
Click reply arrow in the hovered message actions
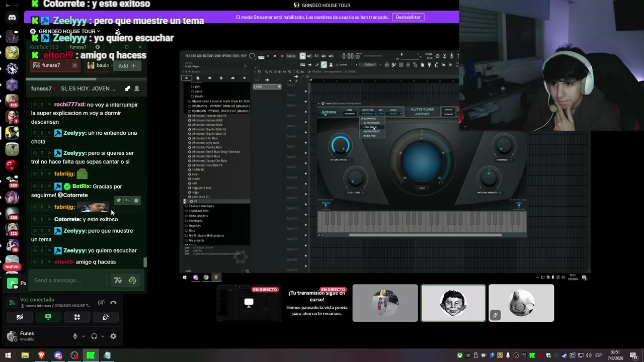[127, 201]
